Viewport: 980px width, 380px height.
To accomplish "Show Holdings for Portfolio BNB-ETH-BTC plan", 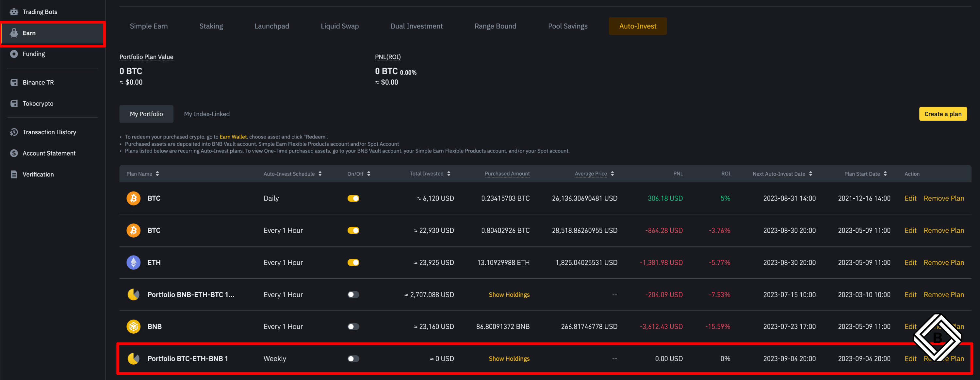I will 509,295.
